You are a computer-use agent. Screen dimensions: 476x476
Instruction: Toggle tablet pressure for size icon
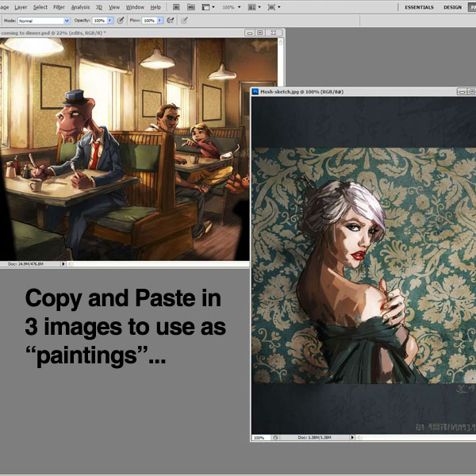[184, 21]
